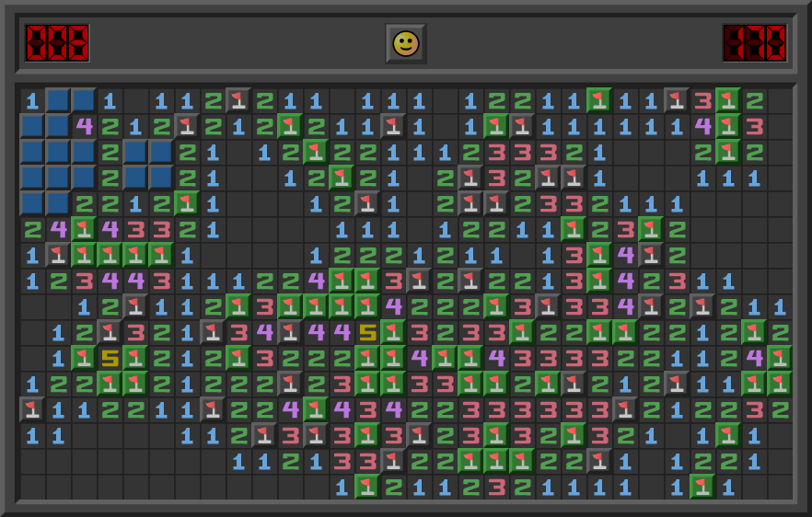812x517 pixels.
Task: Click the empty tile in the bottom-right corner
Action: coord(780,487)
